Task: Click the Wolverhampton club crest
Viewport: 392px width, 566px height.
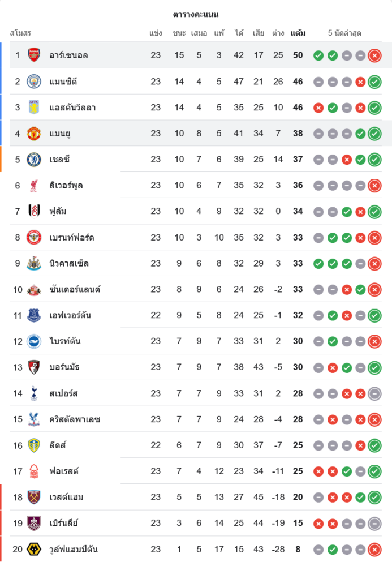Action: pos(34,549)
